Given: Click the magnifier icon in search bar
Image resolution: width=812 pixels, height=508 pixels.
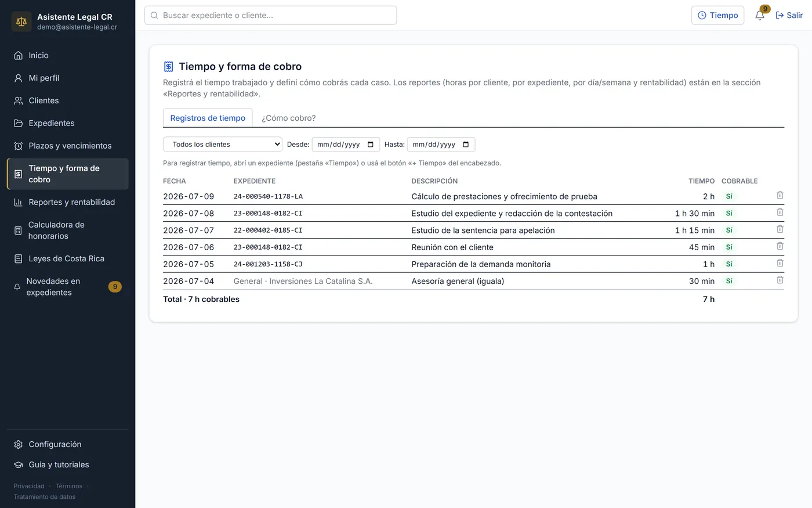Looking at the screenshot, I should click(x=154, y=16).
